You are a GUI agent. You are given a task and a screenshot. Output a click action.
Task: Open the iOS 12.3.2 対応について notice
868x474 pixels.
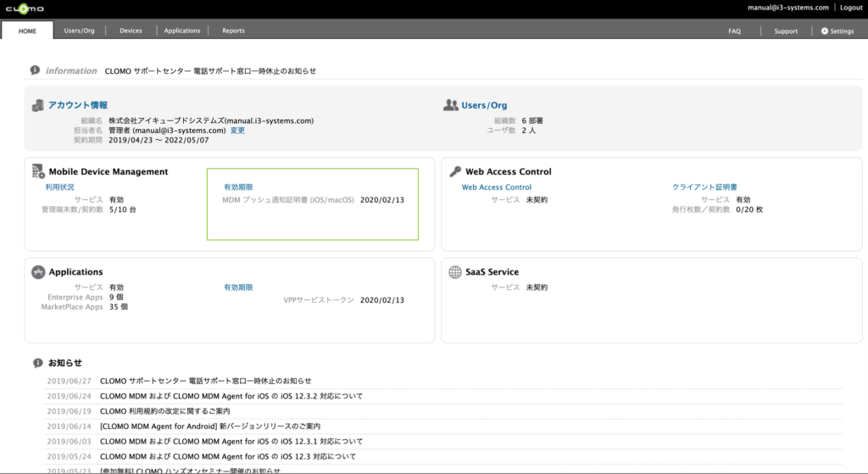pos(231,396)
